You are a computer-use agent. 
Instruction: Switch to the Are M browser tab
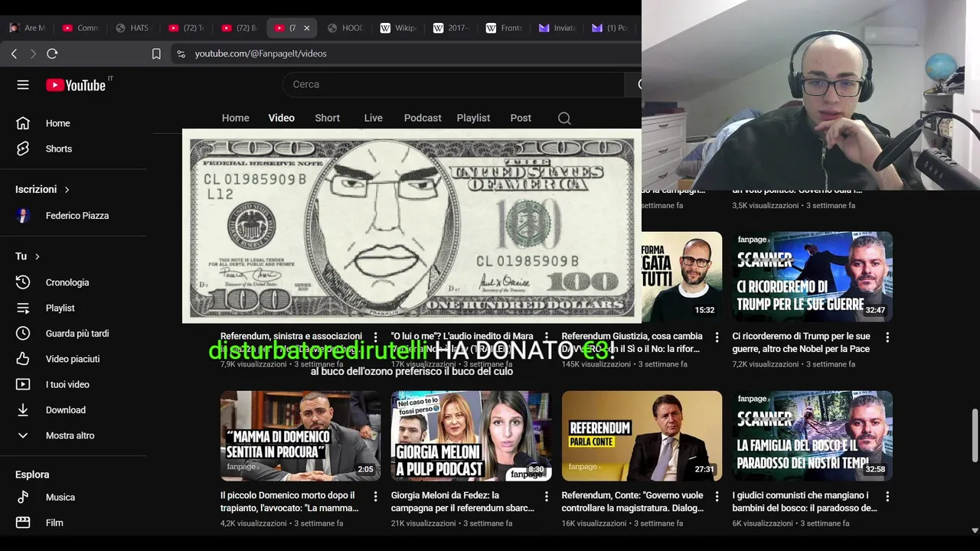coord(28,28)
